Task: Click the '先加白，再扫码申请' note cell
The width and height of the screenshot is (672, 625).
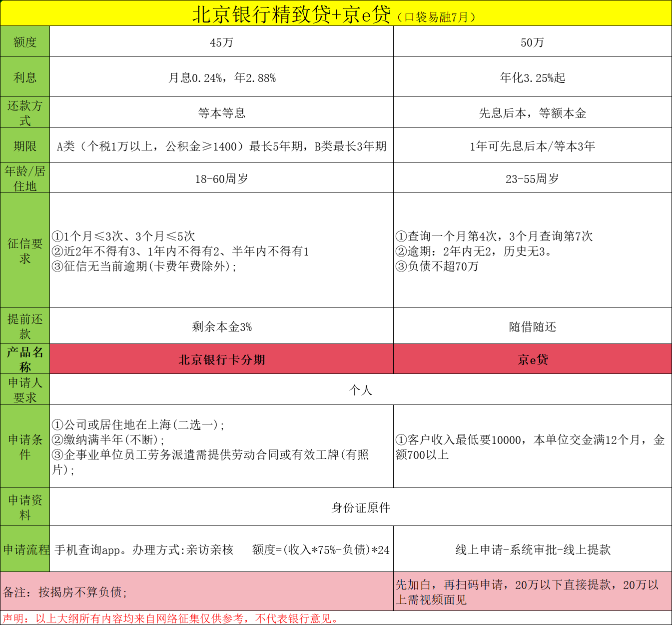Action: (x=532, y=591)
